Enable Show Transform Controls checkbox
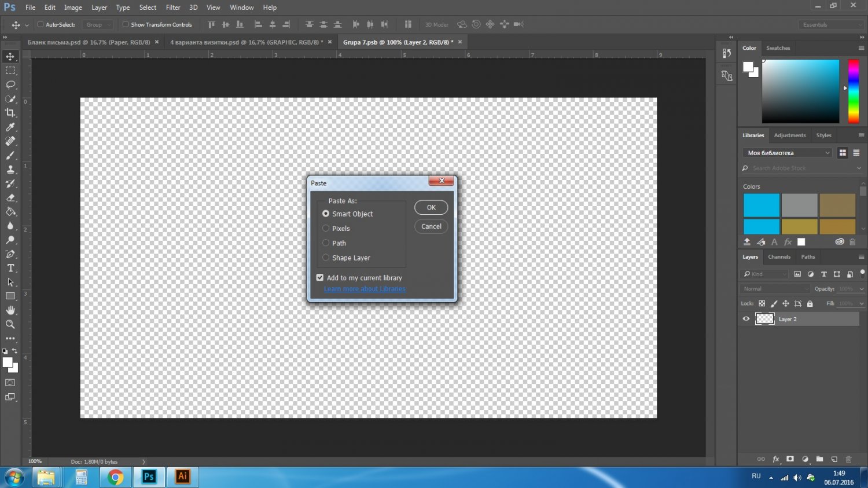 tap(126, 24)
